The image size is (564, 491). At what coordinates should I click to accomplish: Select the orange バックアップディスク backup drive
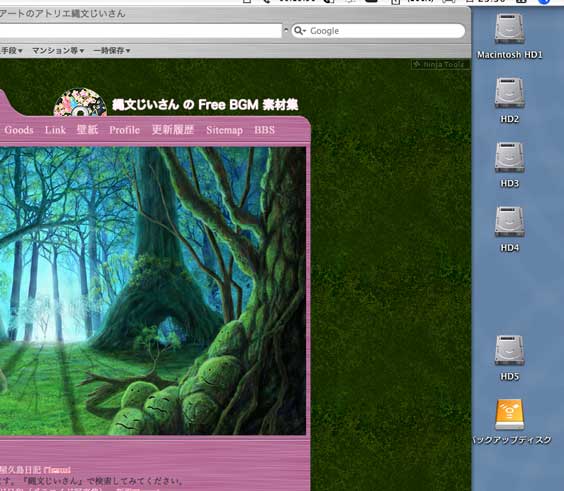(509, 415)
